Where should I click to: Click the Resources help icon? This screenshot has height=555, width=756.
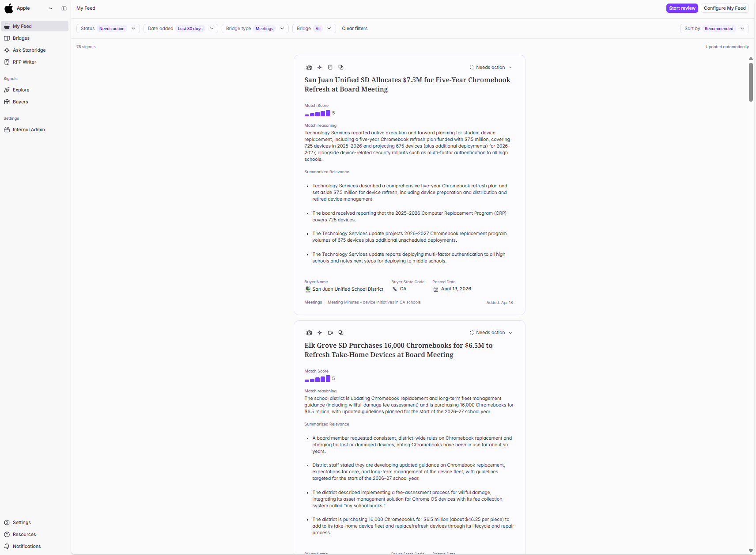click(x=7, y=535)
